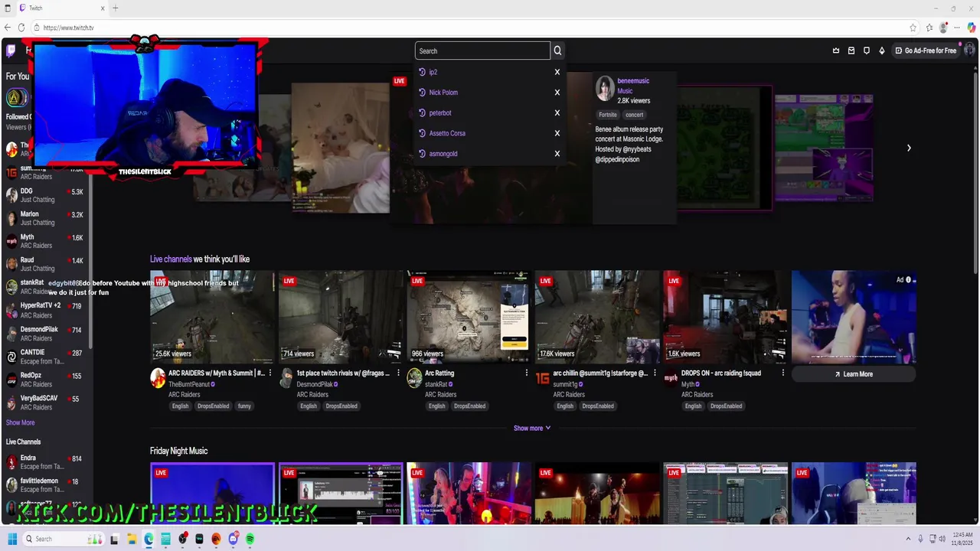Open the Get Bits diamond icon
980x551 pixels.
(x=882, y=51)
